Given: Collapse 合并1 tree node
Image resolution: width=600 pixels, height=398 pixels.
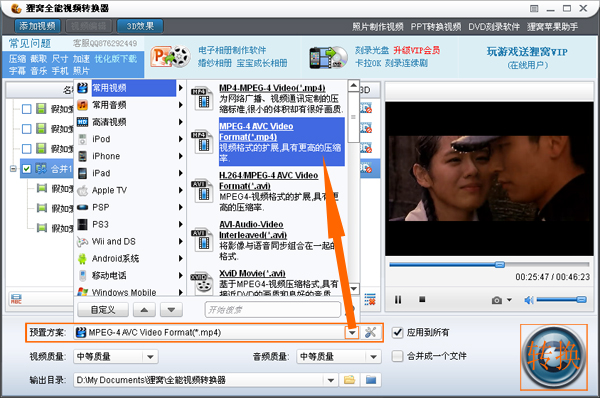Looking at the screenshot, I should [x=13, y=168].
